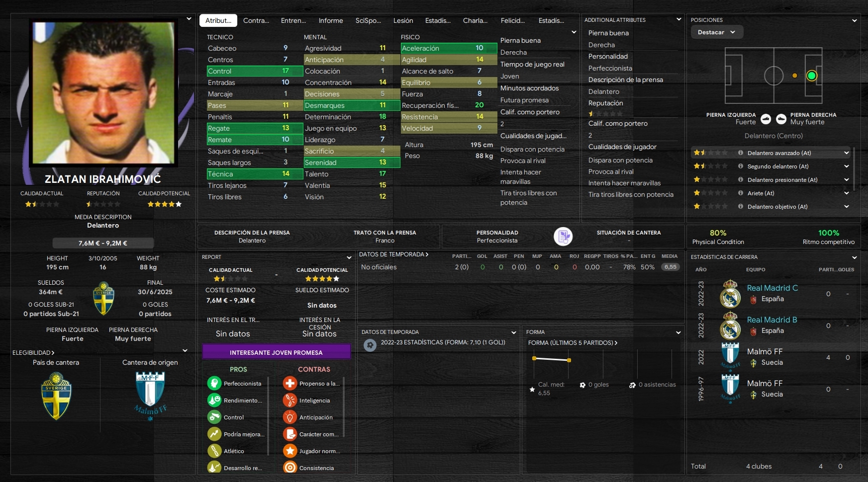
Task: Click the 'No oficiales' season row
Action: pyautogui.click(x=521, y=267)
